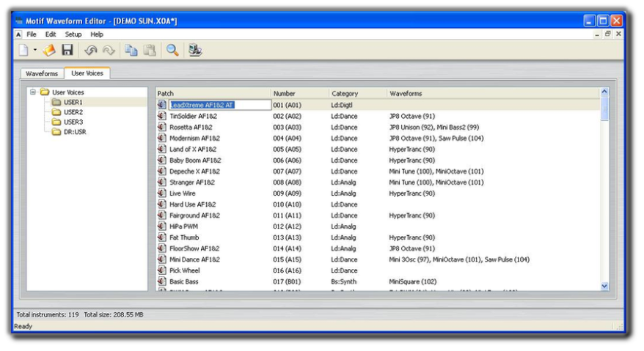Click the MiniSquare (102) waveform cell
644x351 pixels.
point(413,281)
